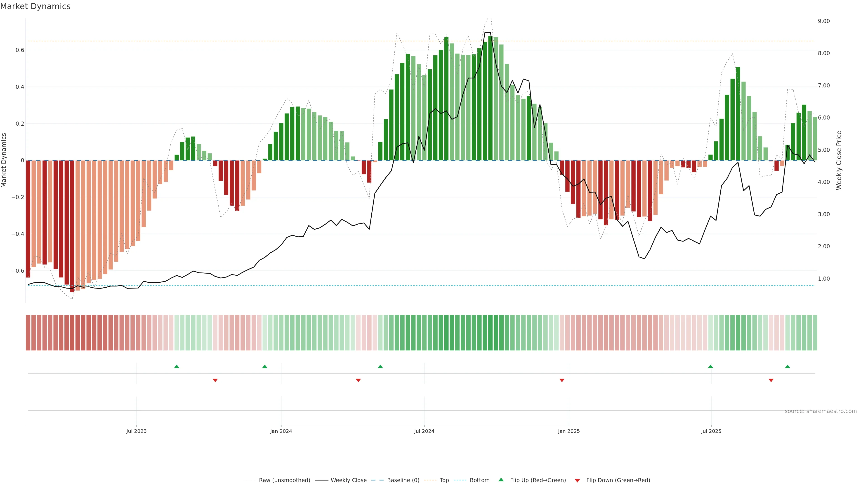Click the Flip Up legend triangle icon

[x=501, y=480]
